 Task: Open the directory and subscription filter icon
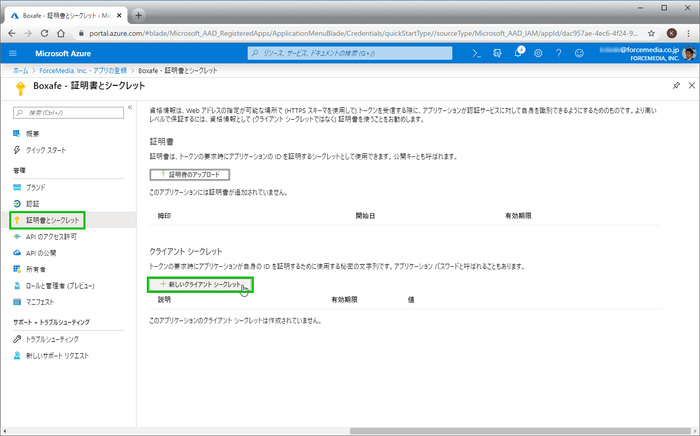pos(497,53)
